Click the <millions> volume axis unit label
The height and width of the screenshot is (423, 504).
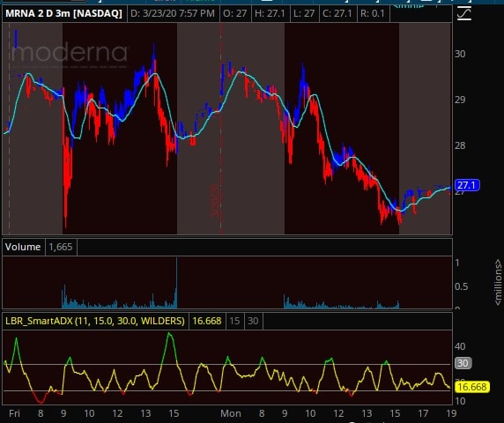tap(498, 282)
